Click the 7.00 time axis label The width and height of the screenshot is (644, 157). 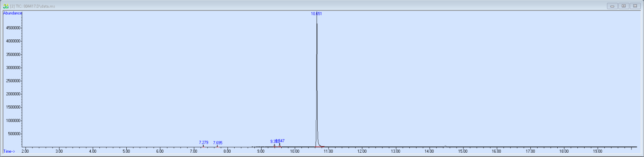coord(194,151)
